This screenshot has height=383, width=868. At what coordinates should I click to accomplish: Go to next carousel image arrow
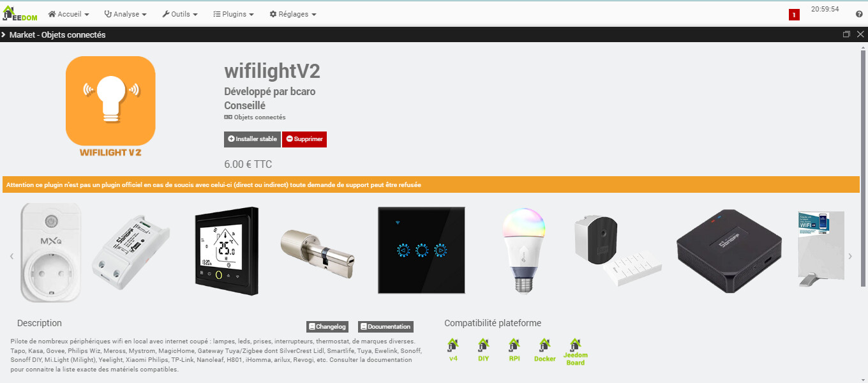click(x=849, y=256)
